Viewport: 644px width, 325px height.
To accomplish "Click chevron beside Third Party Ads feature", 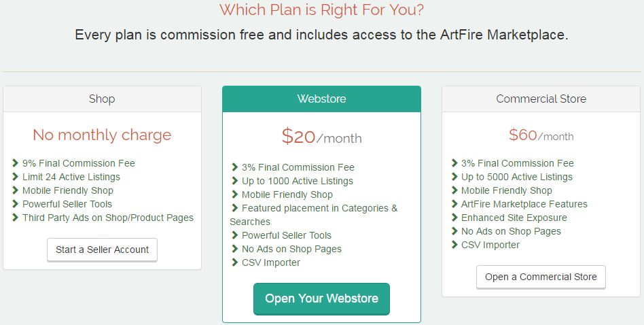I will click(x=15, y=218).
